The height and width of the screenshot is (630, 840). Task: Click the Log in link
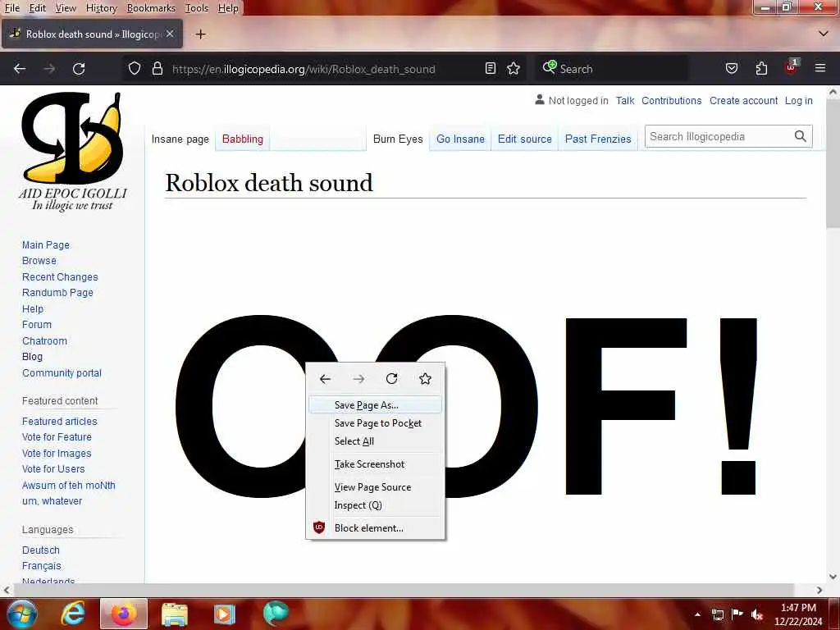(x=798, y=101)
